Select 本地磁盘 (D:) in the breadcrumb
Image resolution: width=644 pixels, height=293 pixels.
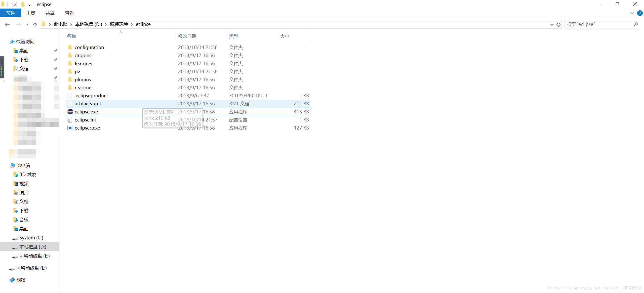(89, 24)
